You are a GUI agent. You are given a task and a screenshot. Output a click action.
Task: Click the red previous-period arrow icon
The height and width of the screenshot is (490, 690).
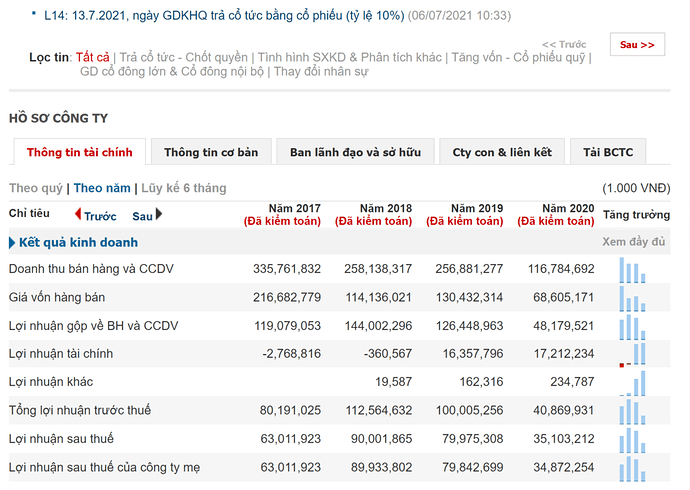click(x=78, y=214)
